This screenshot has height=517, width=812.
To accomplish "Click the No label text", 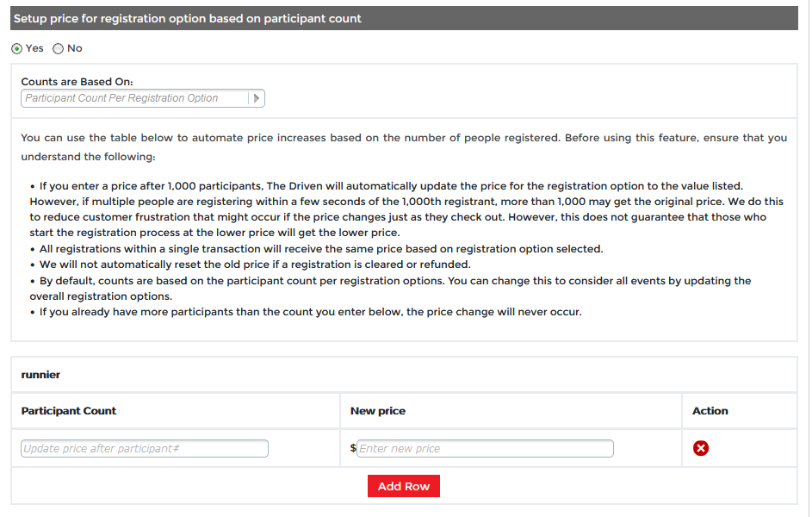I will [75, 48].
